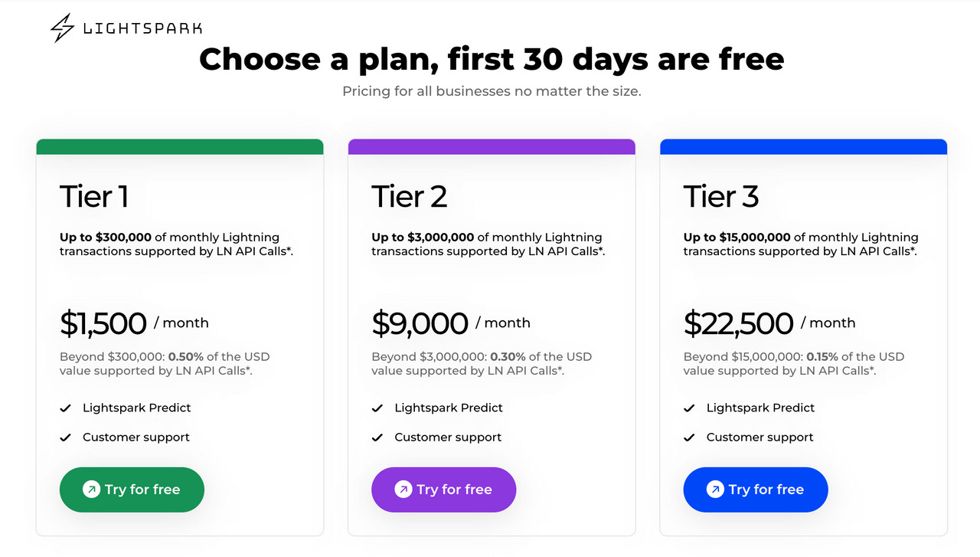Click the checkmark beside Lightspark Predict in Tier 2
Screen dimensions: 980x557
(377, 408)
